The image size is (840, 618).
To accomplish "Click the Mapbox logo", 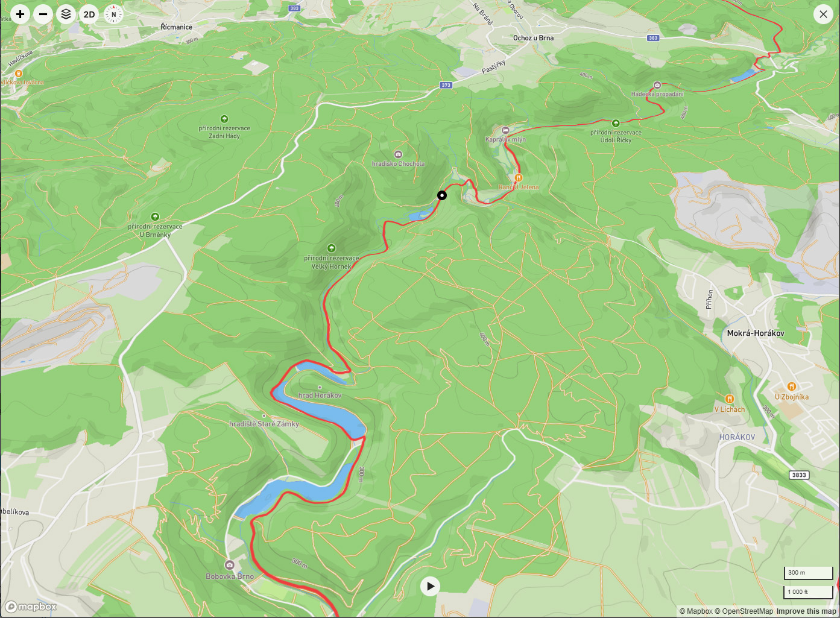I will (31, 607).
